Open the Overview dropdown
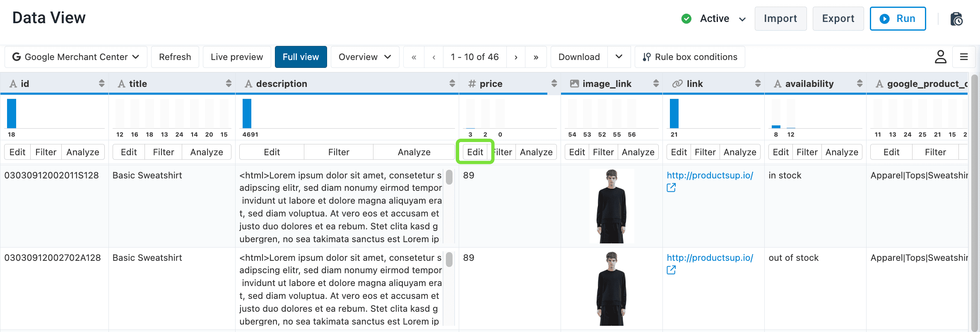Image resolution: width=980 pixels, height=332 pixels. click(x=365, y=57)
